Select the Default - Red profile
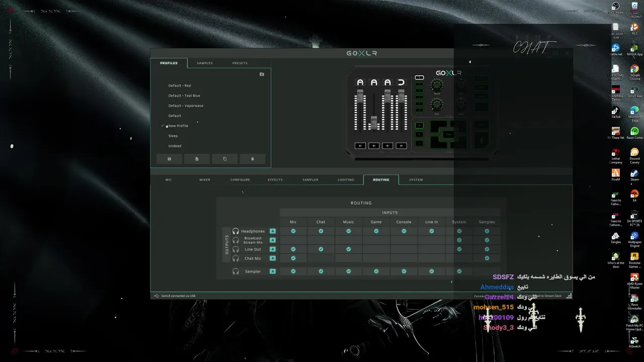The height and width of the screenshot is (362, 644). tap(180, 85)
